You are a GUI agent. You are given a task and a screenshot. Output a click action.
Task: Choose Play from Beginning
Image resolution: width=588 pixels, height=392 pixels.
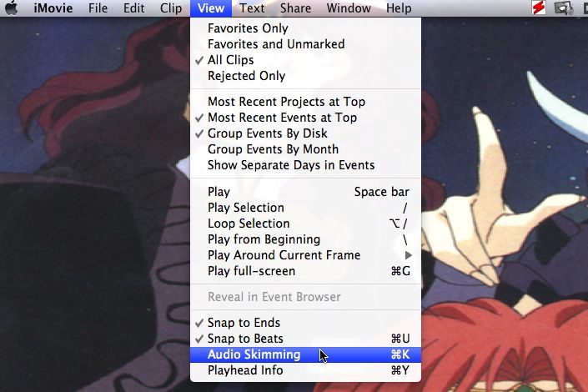pyautogui.click(x=305, y=239)
